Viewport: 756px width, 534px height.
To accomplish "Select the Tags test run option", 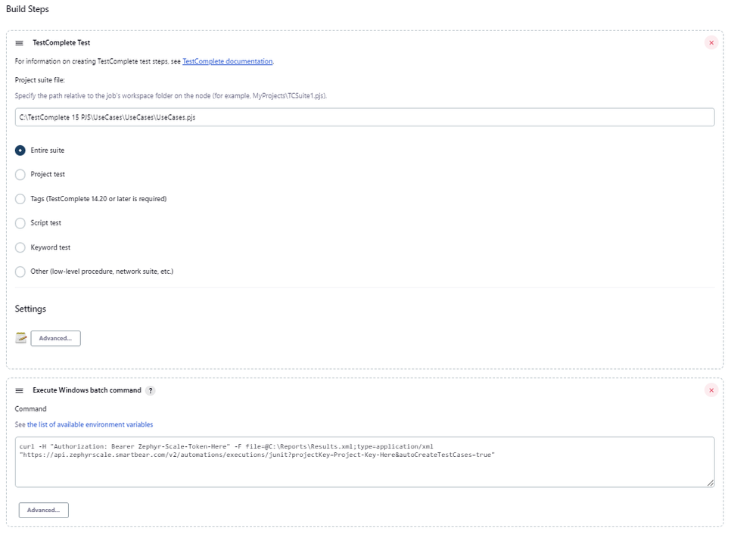I will click(20, 198).
